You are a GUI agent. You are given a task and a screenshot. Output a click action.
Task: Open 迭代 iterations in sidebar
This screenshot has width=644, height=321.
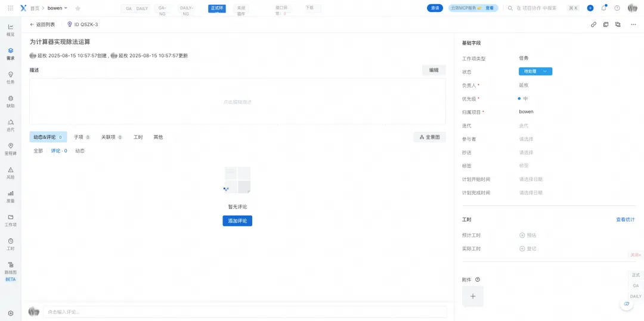point(11,125)
